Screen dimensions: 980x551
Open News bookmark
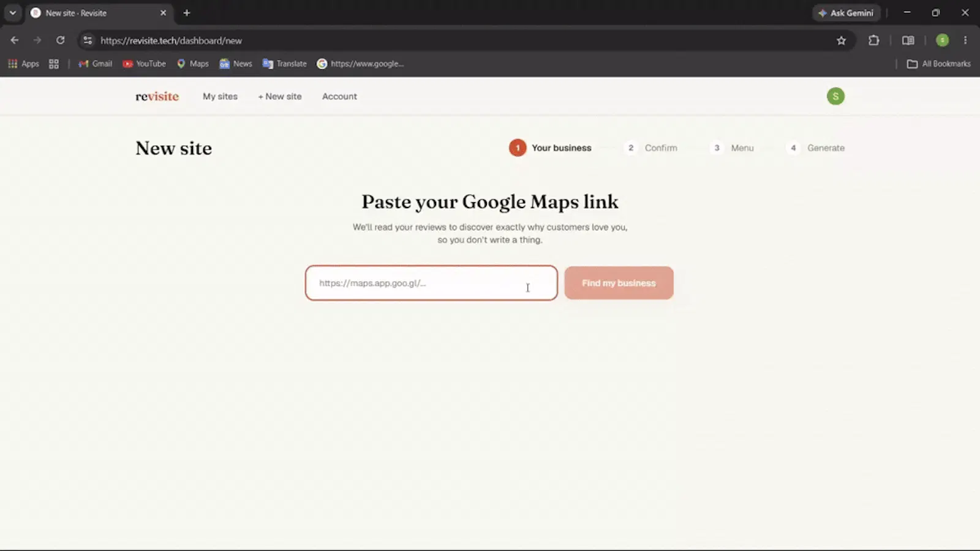(x=236, y=64)
